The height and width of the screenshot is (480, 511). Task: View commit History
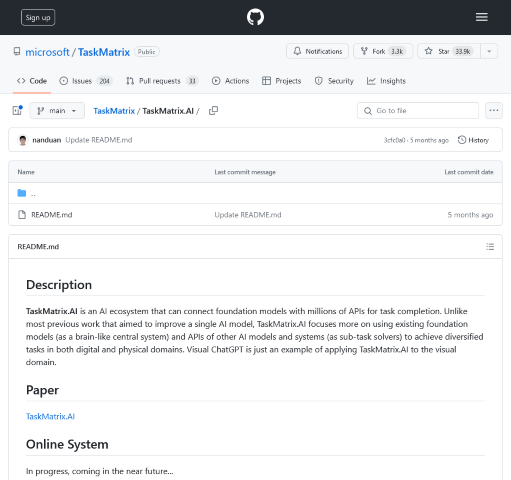pyautogui.click(x=473, y=140)
